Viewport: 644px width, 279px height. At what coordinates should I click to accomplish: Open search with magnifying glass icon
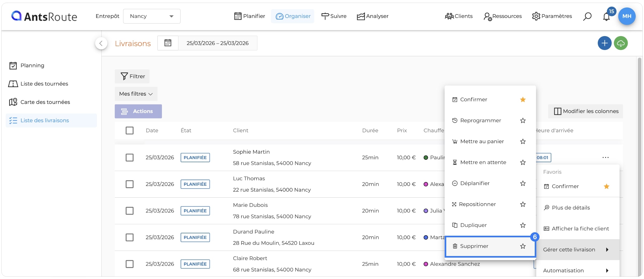click(587, 16)
